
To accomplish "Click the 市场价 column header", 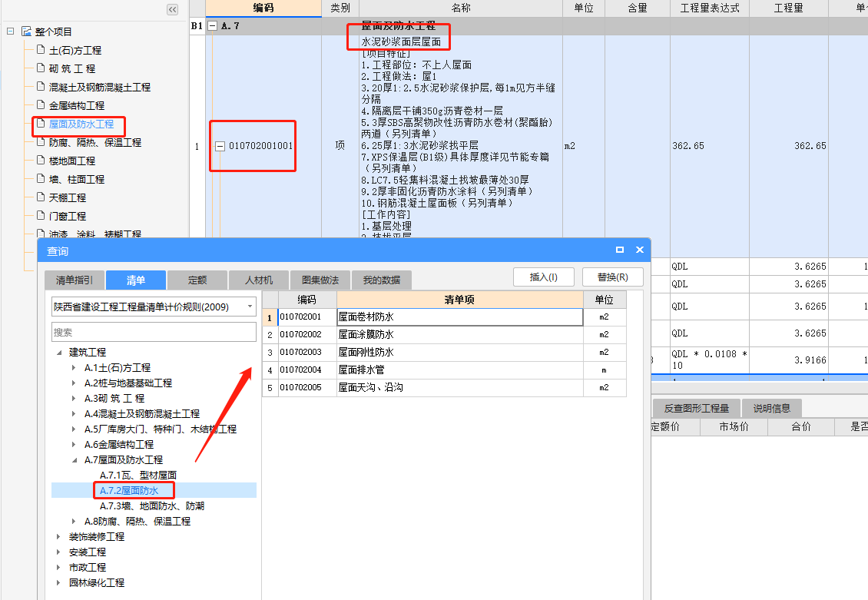I will (734, 426).
